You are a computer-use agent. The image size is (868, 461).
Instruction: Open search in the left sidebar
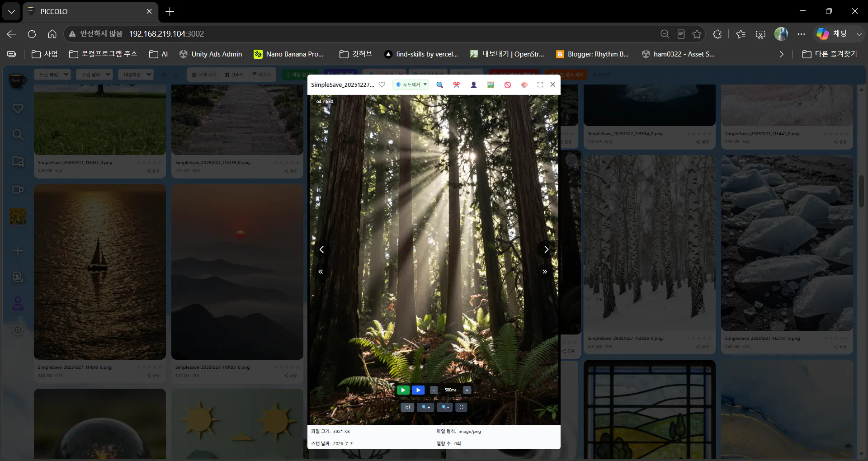18,135
